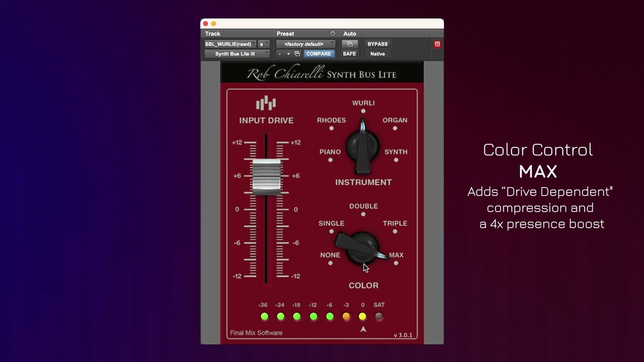Open the SBL_WURLIE(rawd) track selector

coord(230,44)
